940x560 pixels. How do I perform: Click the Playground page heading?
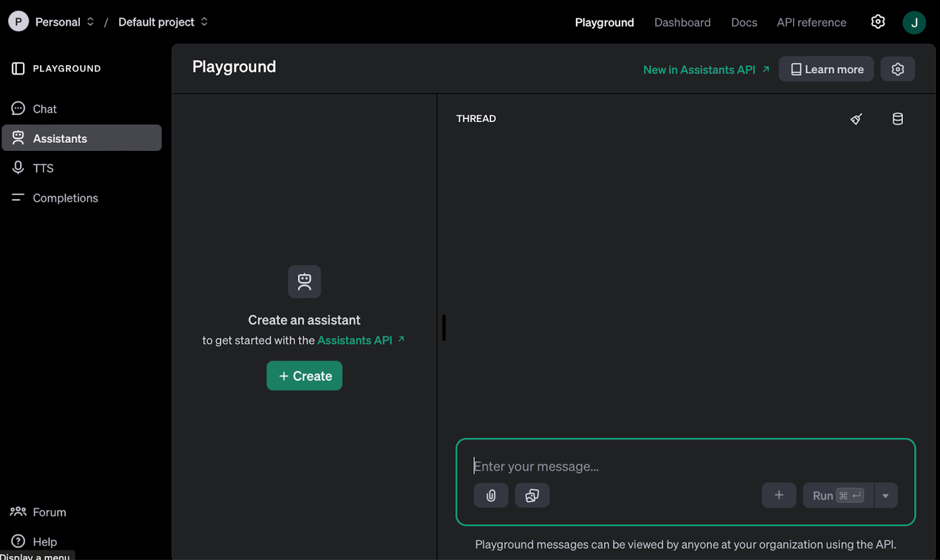click(x=234, y=67)
